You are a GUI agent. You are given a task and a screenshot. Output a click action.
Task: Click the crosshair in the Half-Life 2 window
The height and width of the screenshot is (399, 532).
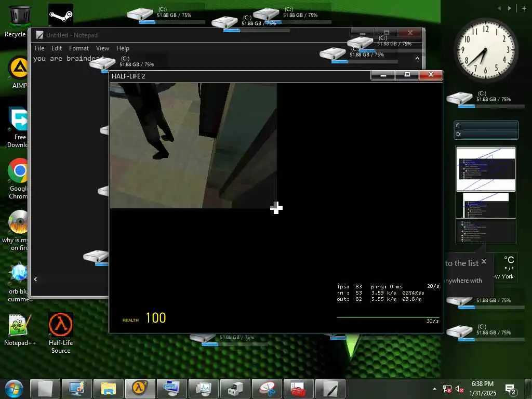(x=276, y=208)
